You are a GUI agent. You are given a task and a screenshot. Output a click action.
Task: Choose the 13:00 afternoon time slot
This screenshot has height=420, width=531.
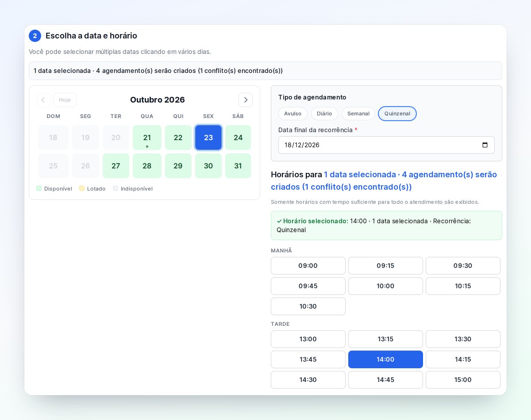(x=308, y=339)
